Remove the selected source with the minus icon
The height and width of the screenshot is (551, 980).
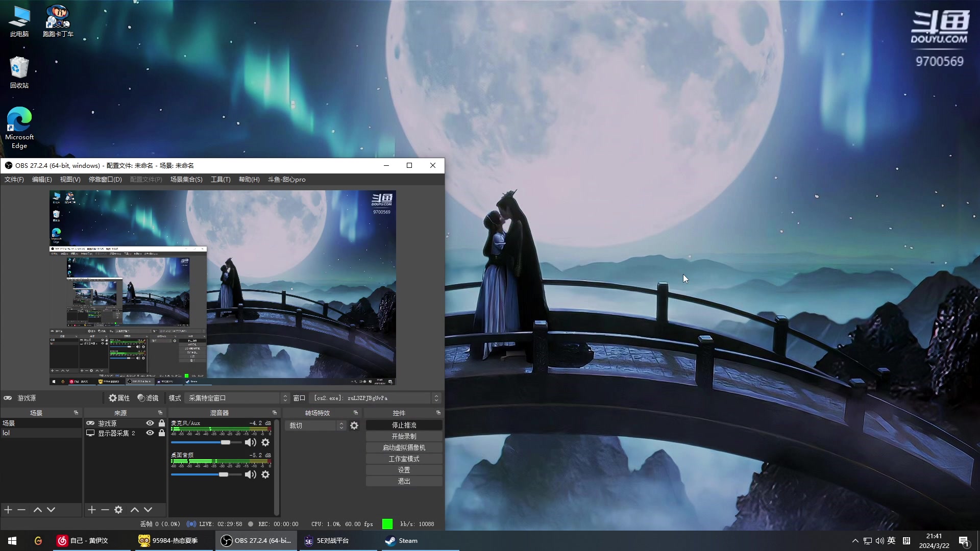[x=105, y=510]
